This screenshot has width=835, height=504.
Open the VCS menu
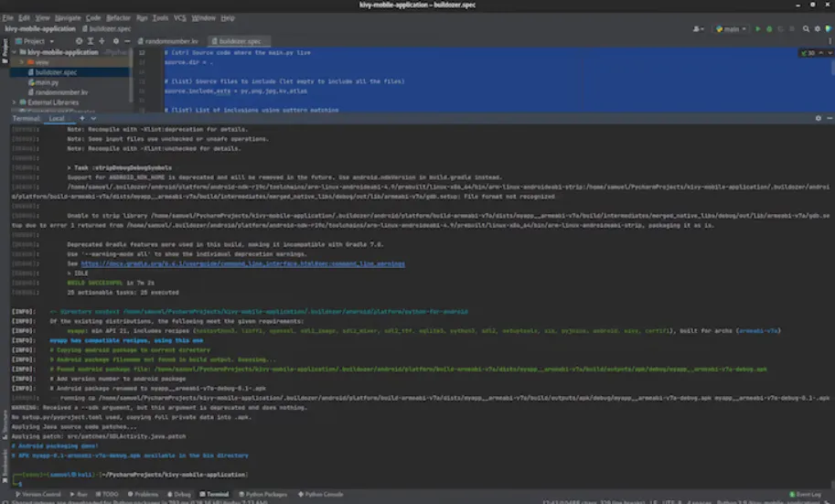(x=180, y=17)
